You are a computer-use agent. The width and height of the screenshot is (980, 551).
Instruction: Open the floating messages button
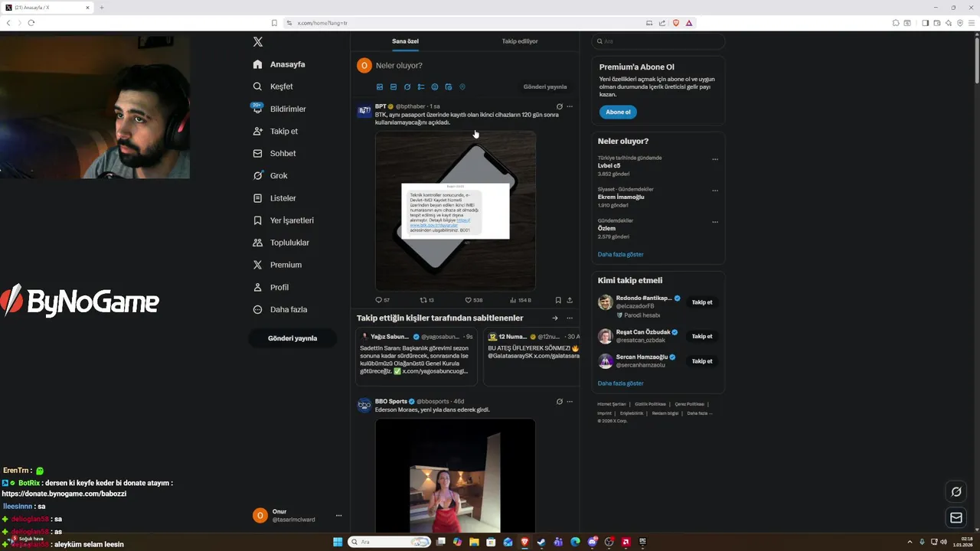coord(955,518)
